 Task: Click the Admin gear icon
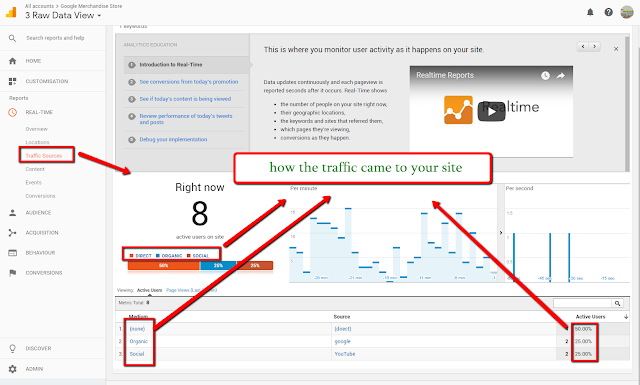click(13, 369)
